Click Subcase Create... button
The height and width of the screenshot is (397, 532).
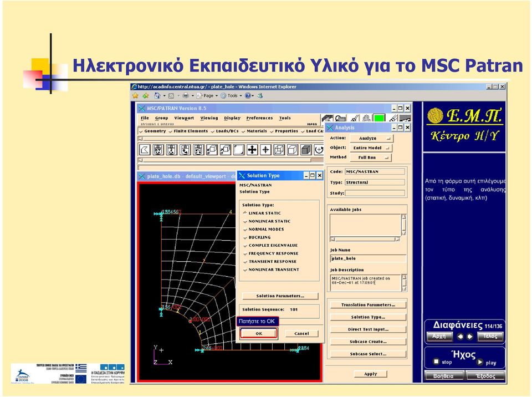point(368,342)
